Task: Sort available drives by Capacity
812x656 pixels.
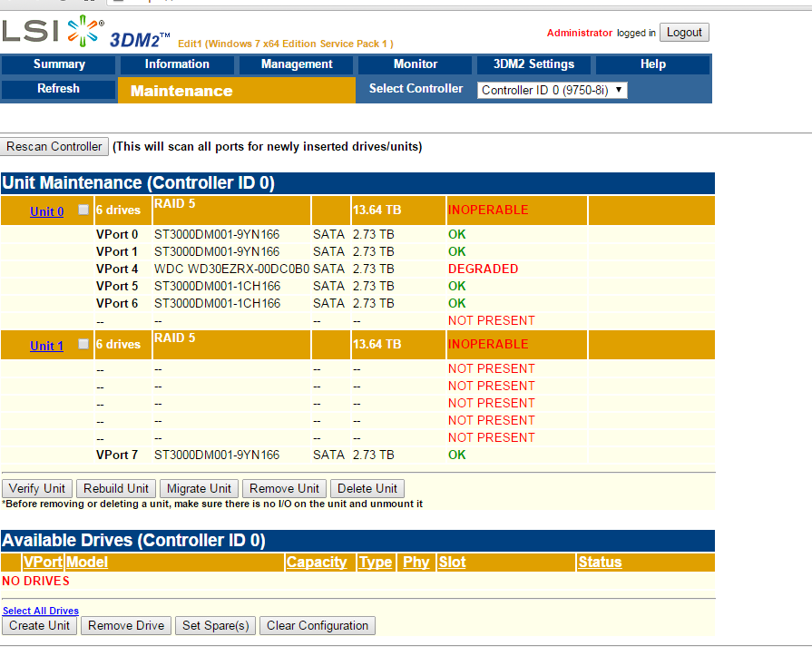Action: coord(317,563)
